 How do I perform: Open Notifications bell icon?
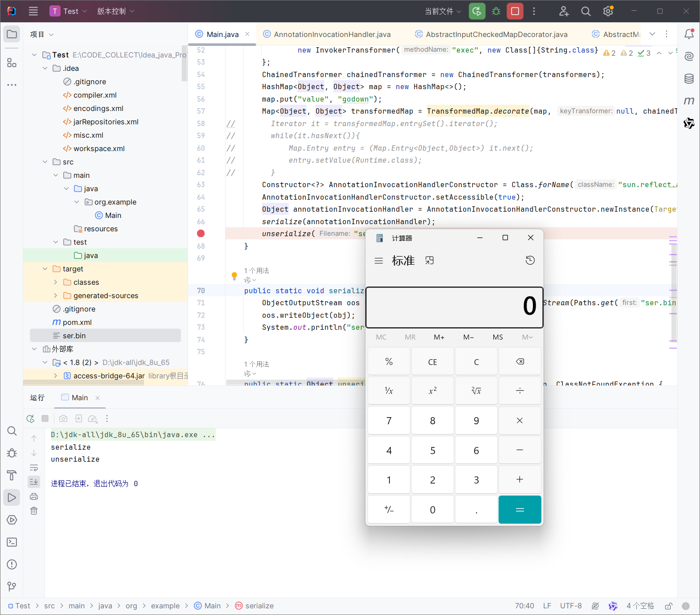point(689,34)
